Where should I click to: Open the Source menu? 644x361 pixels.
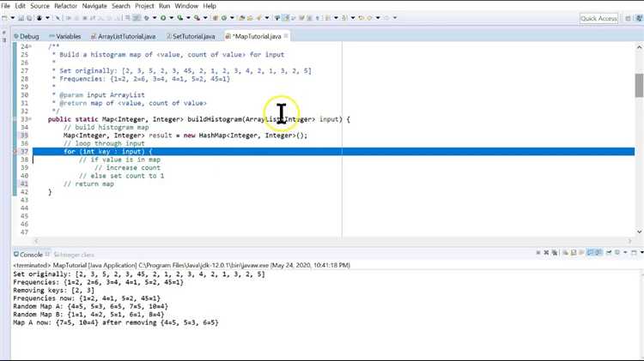tap(39, 6)
